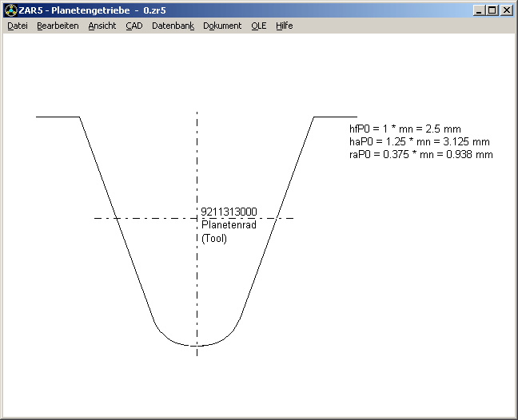Click the (Tool) label in the drawing
Viewport: 518px width, 420px height.
(x=214, y=238)
